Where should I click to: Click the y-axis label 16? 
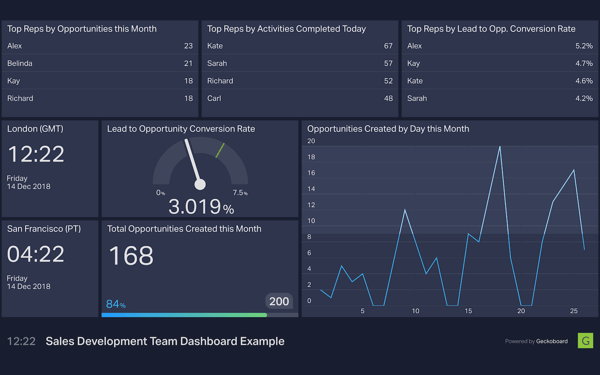pyautogui.click(x=311, y=173)
